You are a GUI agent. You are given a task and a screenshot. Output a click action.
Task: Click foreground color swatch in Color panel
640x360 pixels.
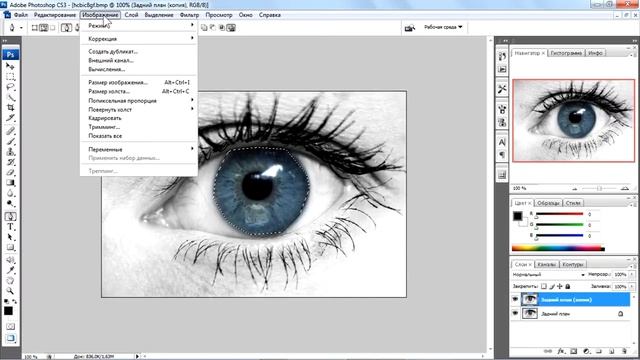tap(518, 216)
